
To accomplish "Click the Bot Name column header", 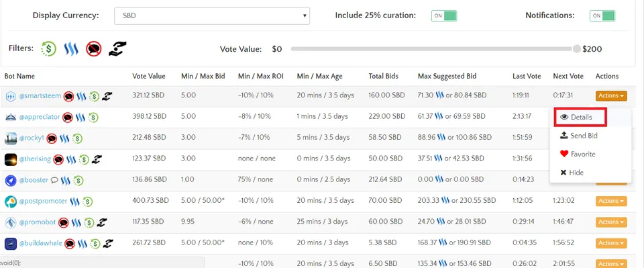I will (19, 76).
